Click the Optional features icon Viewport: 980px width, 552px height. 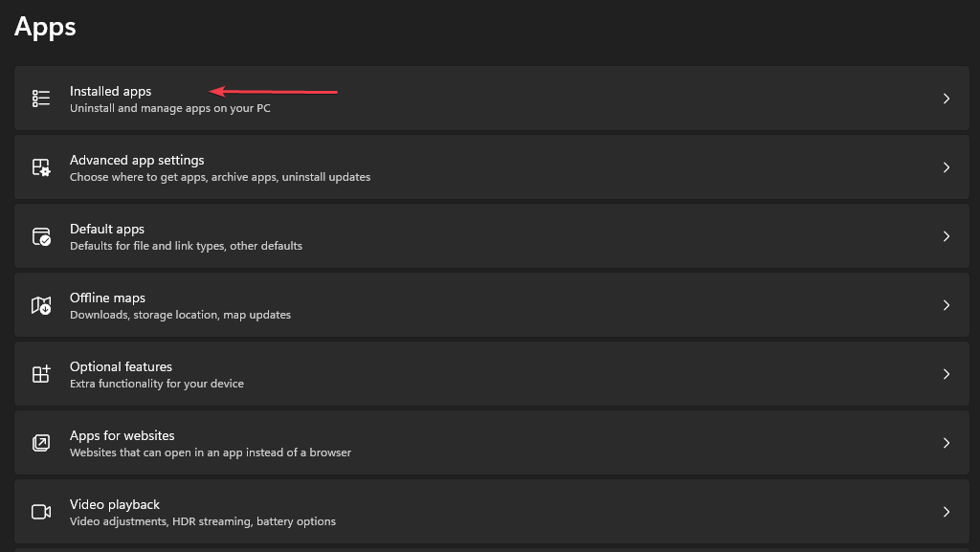[x=40, y=373]
